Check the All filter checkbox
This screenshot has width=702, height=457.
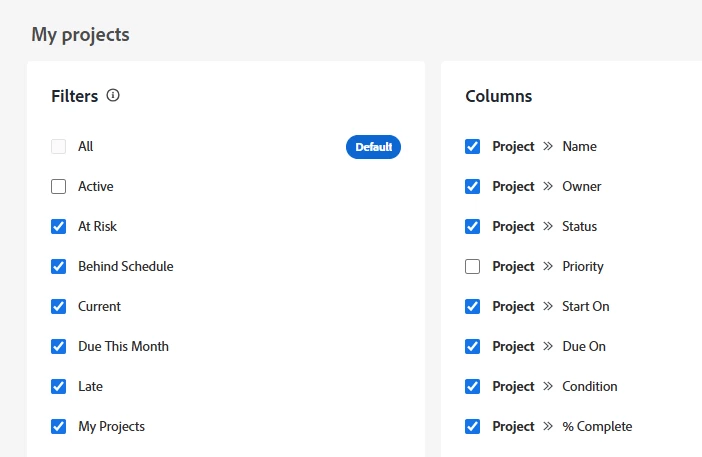(x=59, y=146)
